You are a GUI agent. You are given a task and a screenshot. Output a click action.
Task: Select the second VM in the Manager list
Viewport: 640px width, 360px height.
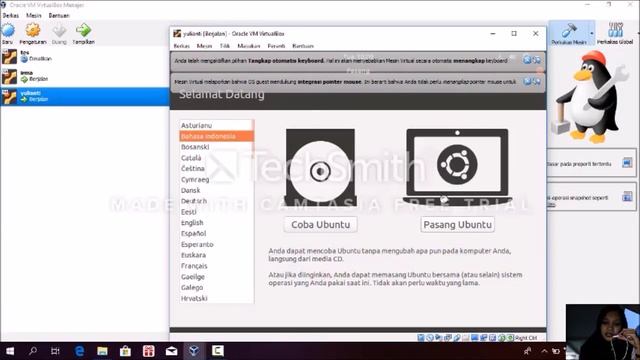(85, 76)
